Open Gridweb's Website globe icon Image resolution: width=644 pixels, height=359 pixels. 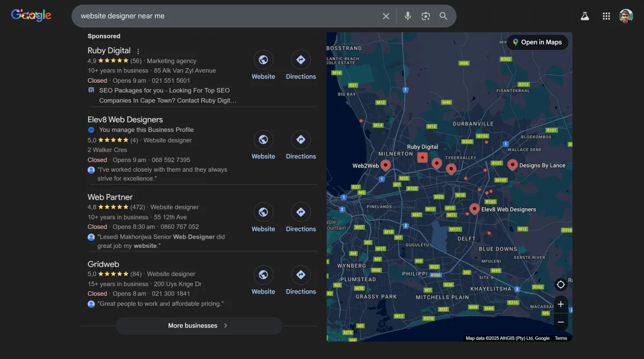tap(263, 275)
